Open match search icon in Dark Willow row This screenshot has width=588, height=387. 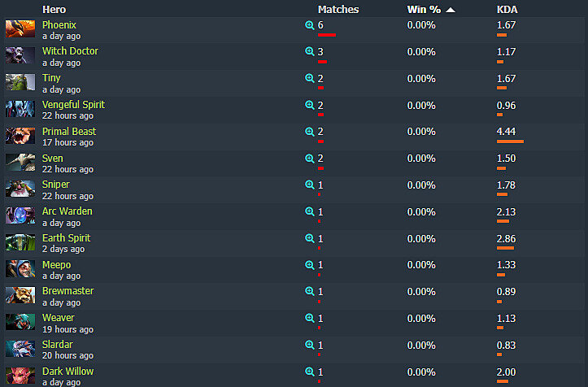[x=309, y=372]
